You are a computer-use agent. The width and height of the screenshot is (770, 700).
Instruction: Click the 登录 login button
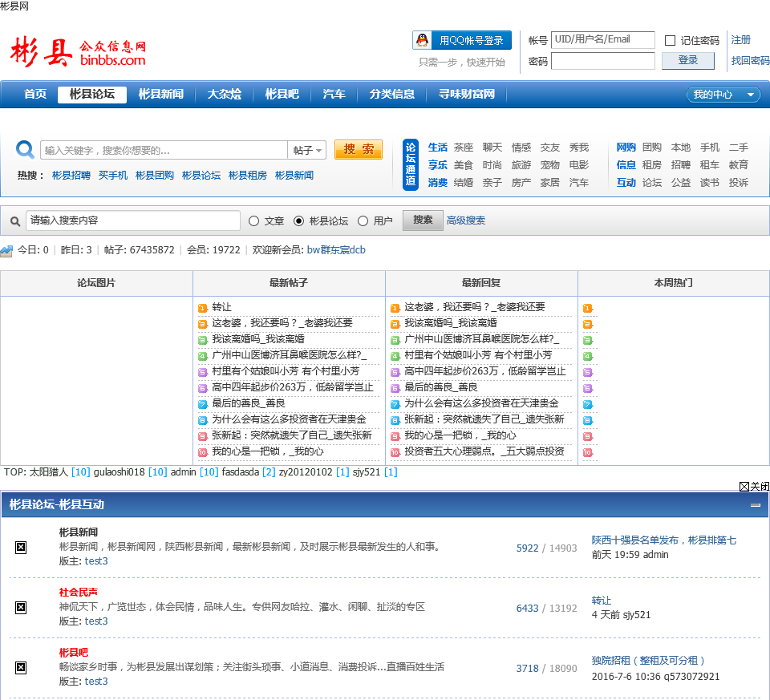pyautogui.click(x=688, y=60)
